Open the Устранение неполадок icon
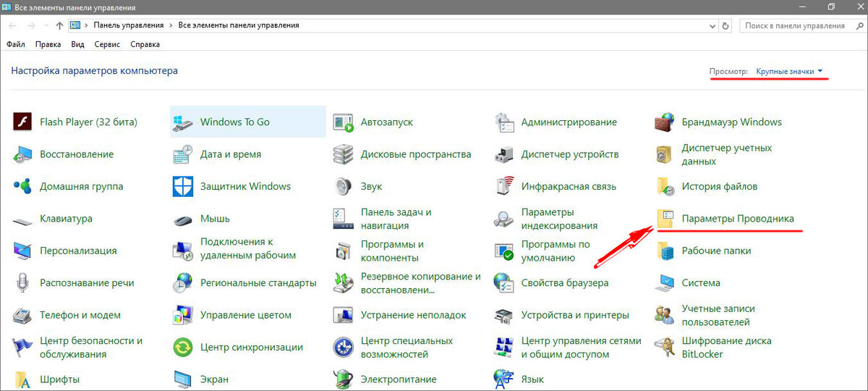This screenshot has width=868, height=391. (x=343, y=315)
